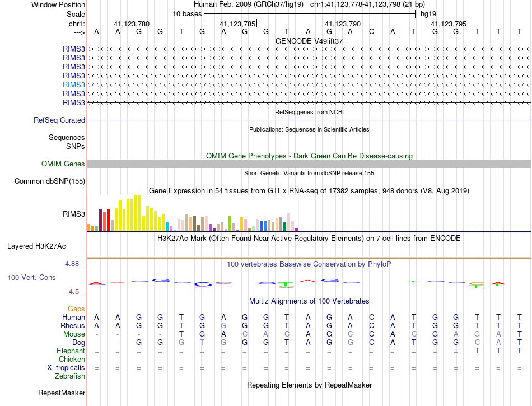Screen dimensions: 532x406
Task: Click the 10 bases scale bar
Action: tap(309, 13)
